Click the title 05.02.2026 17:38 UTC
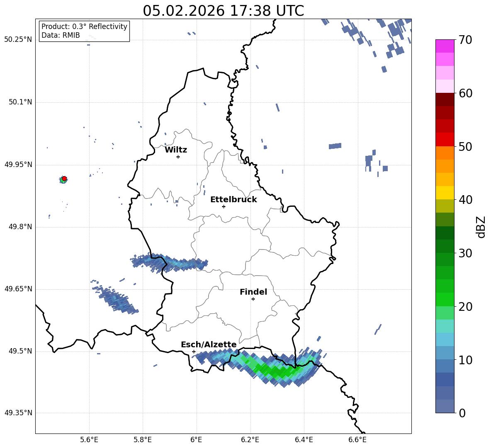 pyautogui.click(x=223, y=11)
